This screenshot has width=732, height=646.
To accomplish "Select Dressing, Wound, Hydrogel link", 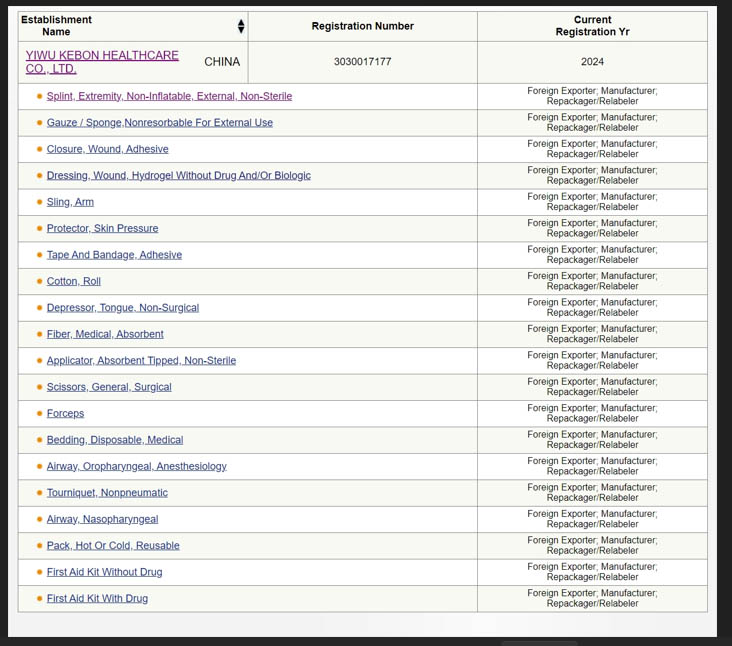I will click(178, 176).
